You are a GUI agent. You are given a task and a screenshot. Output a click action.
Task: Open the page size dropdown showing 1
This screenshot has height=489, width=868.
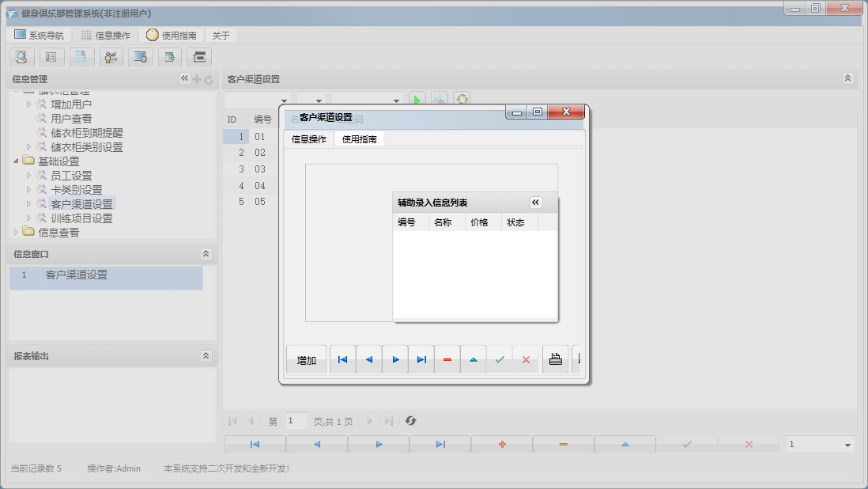pyautogui.click(x=847, y=445)
